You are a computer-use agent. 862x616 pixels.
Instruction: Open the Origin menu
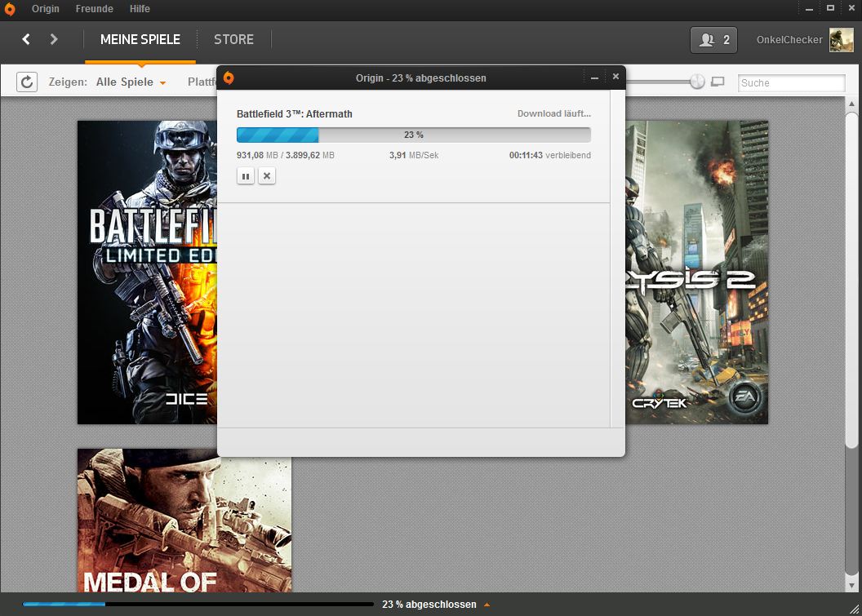click(46, 9)
